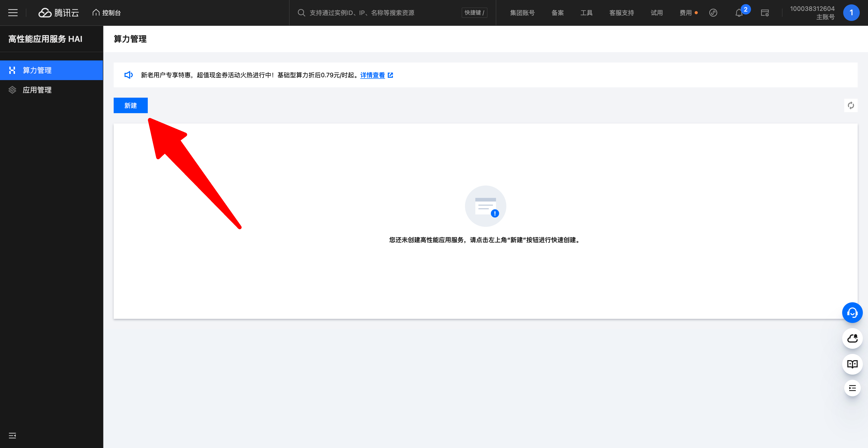868x448 pixels.
Task: Select 应用管理 in sidebar
Action: click(37, 90)
